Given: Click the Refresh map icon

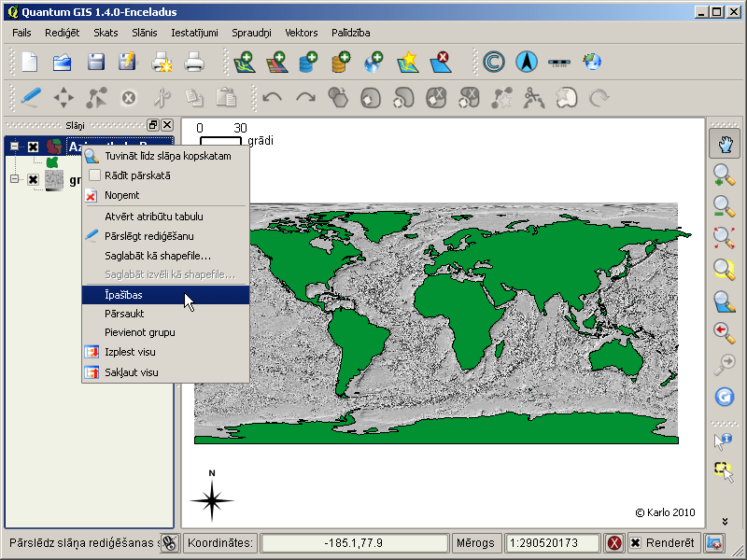Looking at the screenshot, I should point(725,396).
